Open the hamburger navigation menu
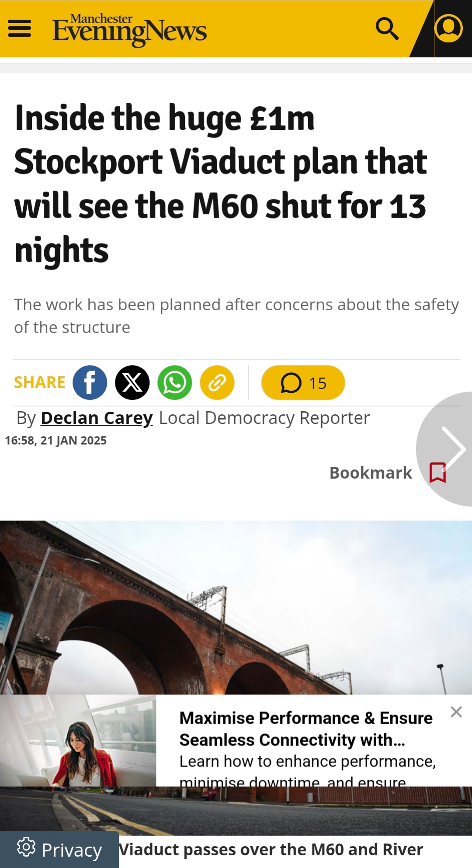This screenshot has height=868, width=472. [x=20, y=28]
